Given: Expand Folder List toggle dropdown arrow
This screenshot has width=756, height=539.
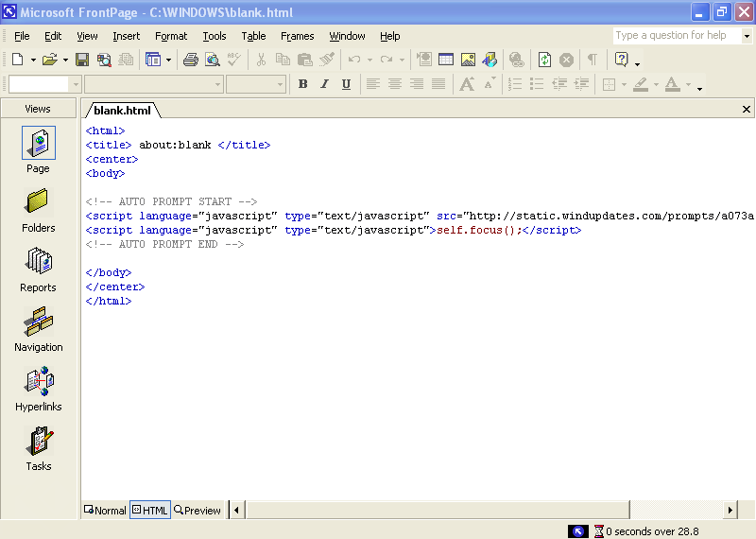Looking at the screenshot, I should click(x=168, y=61).
